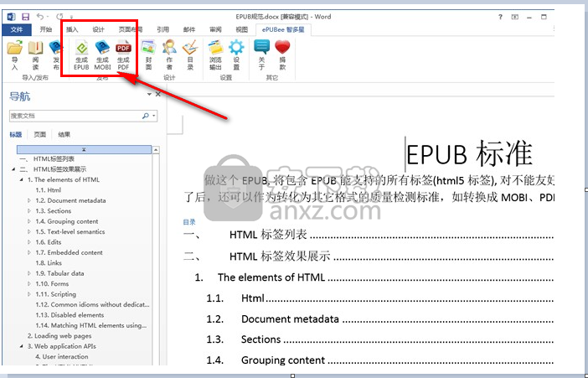This screenshot has height=378, width=588.
Task: Click the 生成PDF icon
Action: [123, 55]
